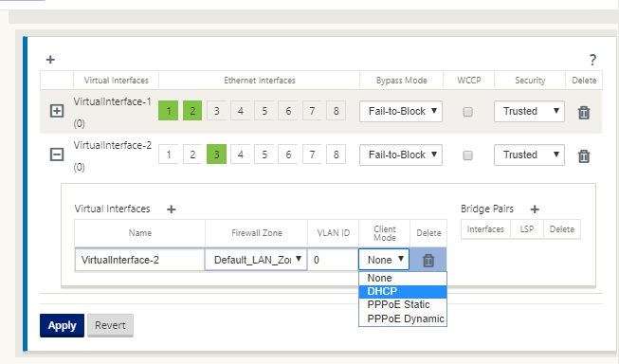Add a bridge pair using plus icon
619x364 pixels.
tap(535, 209)
